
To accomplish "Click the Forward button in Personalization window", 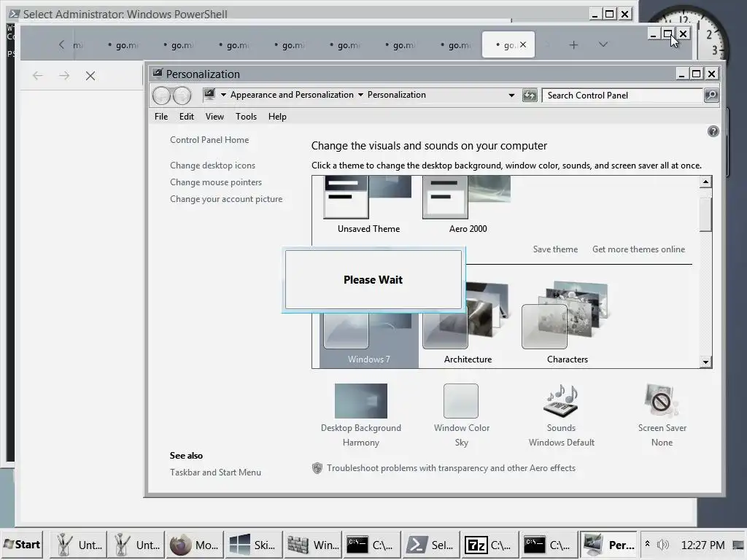I will 182,96.
